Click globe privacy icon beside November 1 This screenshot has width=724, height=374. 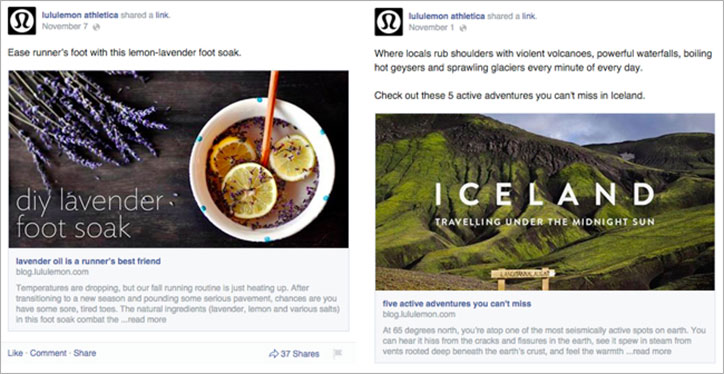click(463, 28)
